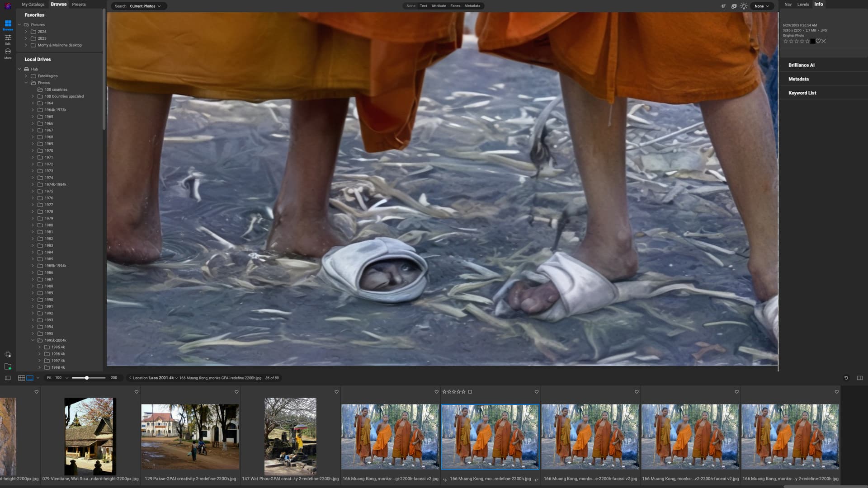
Task: Toggle the left panel visibility icon
Action: click(8, 378)
